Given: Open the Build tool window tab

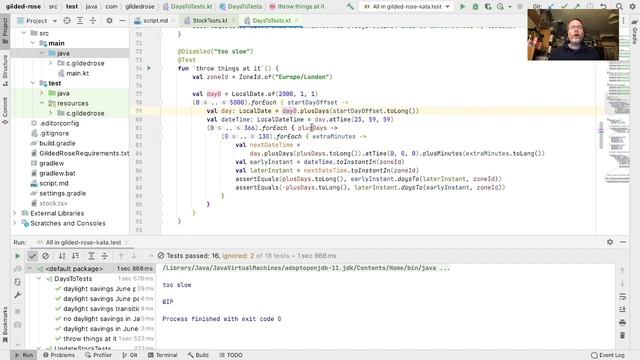Looking at the screenshot, I should [x=198, y=355].
